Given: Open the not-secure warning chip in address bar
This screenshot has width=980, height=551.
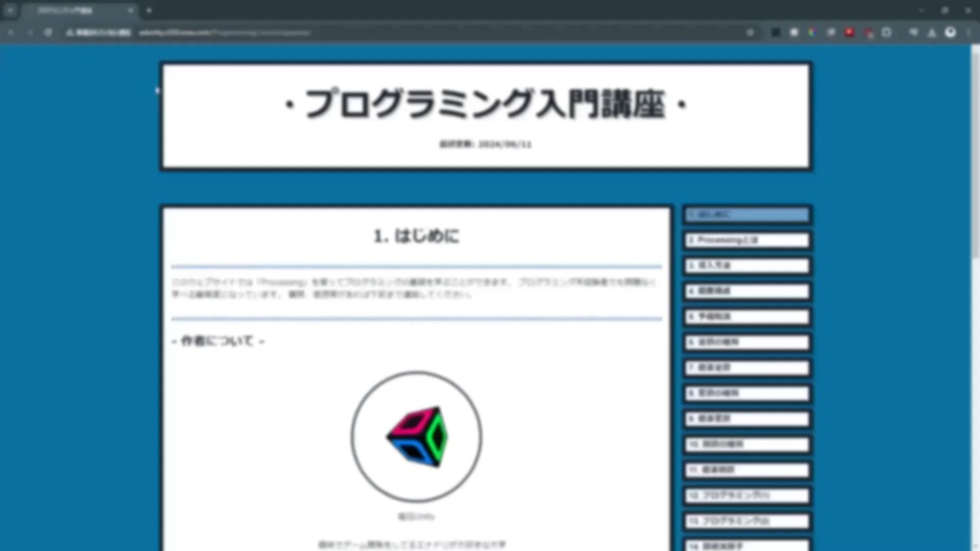Looking at the screenshot, I should (99, 33).
